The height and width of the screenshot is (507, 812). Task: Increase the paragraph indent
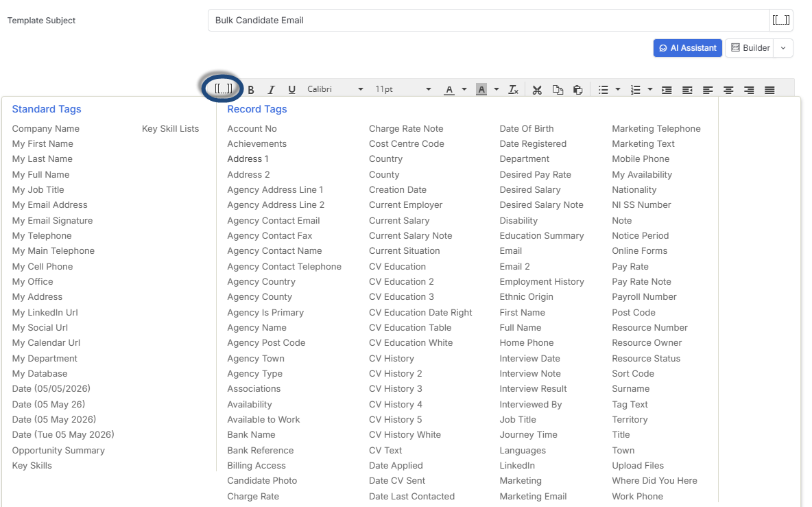[x=667, y=90]
